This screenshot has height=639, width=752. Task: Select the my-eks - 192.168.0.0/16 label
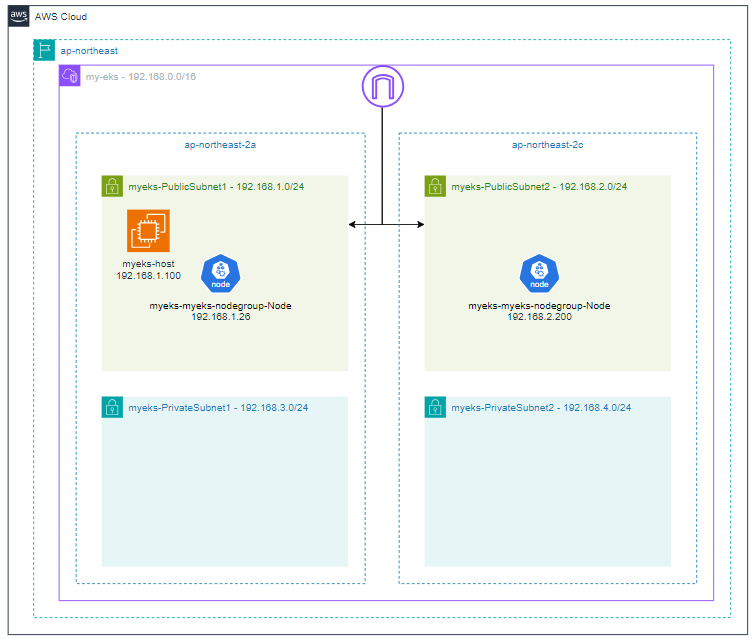pyautogui.click(x=141, y=77)
